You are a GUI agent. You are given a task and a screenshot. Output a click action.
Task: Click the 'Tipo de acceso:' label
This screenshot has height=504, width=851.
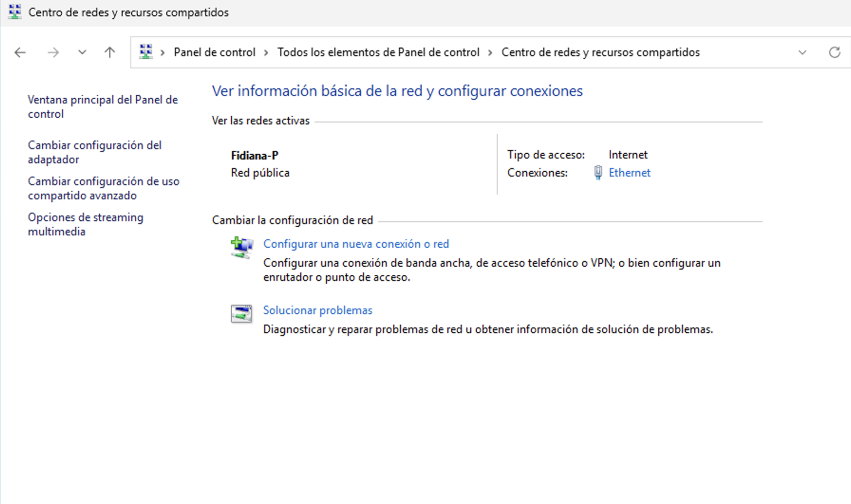coord(546,155)
